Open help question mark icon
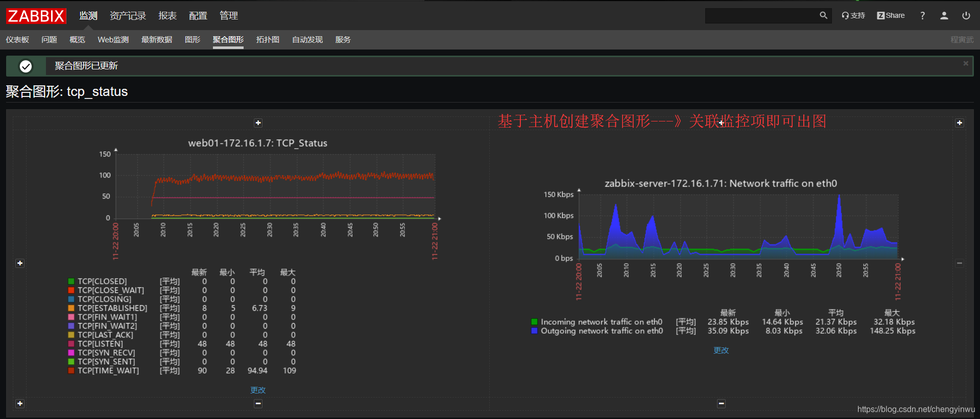This screenshot has height=419, width=980. tap(922, 15)
